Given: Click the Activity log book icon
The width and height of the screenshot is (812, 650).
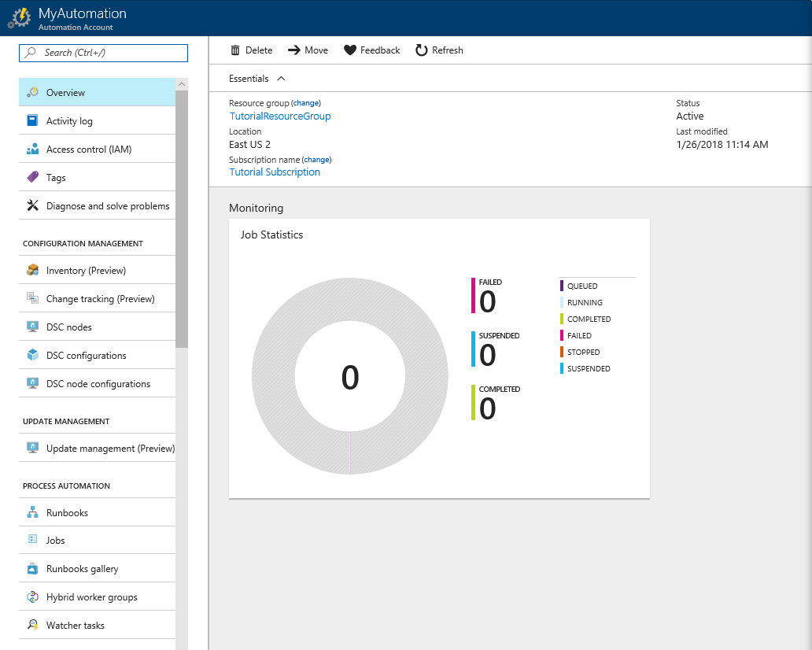Looking at the screenshot, I should click(32, 120).
